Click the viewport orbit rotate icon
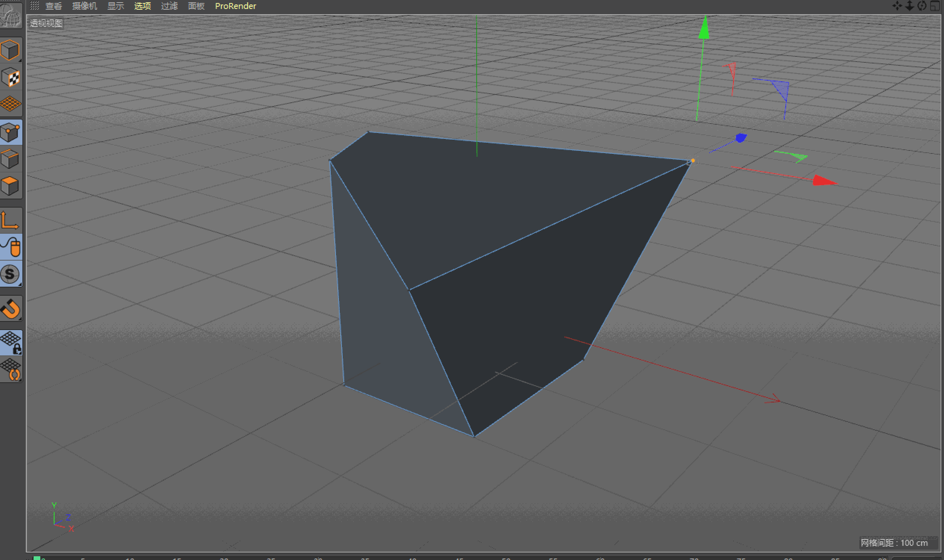The height and width of the screenshot is (560, 944). (922, 6)
